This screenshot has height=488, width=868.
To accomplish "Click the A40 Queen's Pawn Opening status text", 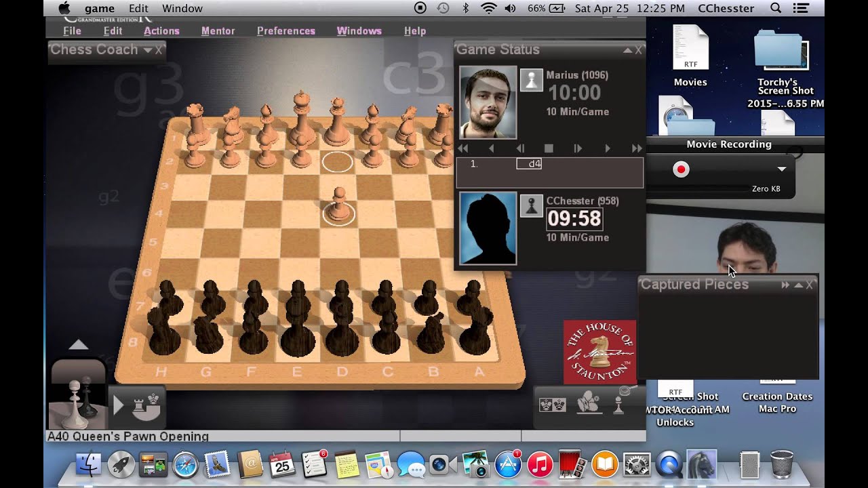I will tap(127, 436).
